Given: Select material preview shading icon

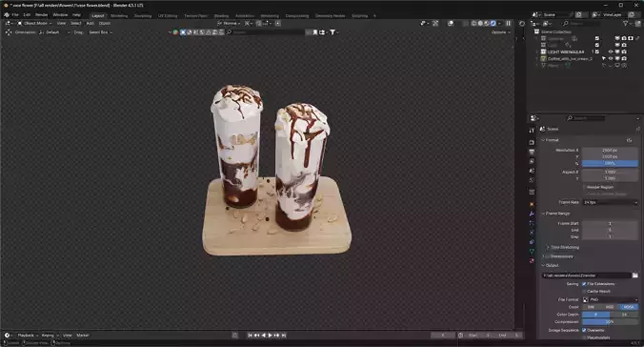Looking at the screenshot, I should coord(486,24).
